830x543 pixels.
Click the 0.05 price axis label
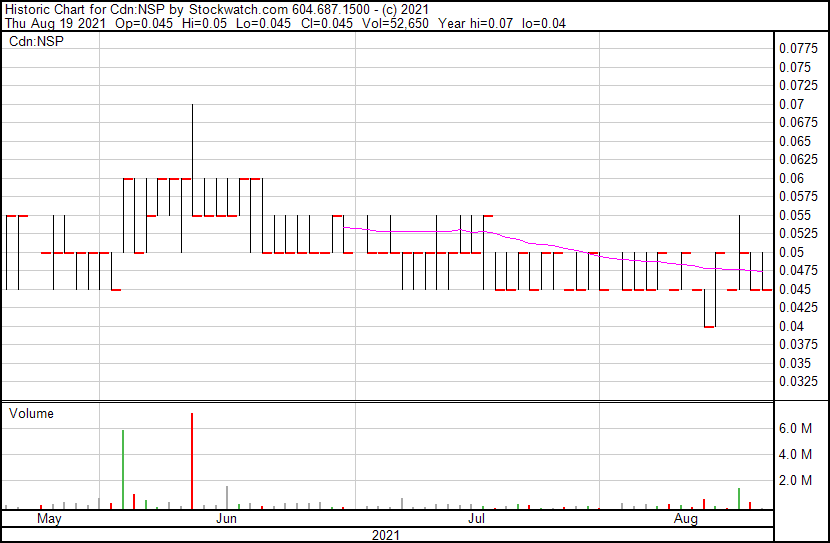click(791, 252)
